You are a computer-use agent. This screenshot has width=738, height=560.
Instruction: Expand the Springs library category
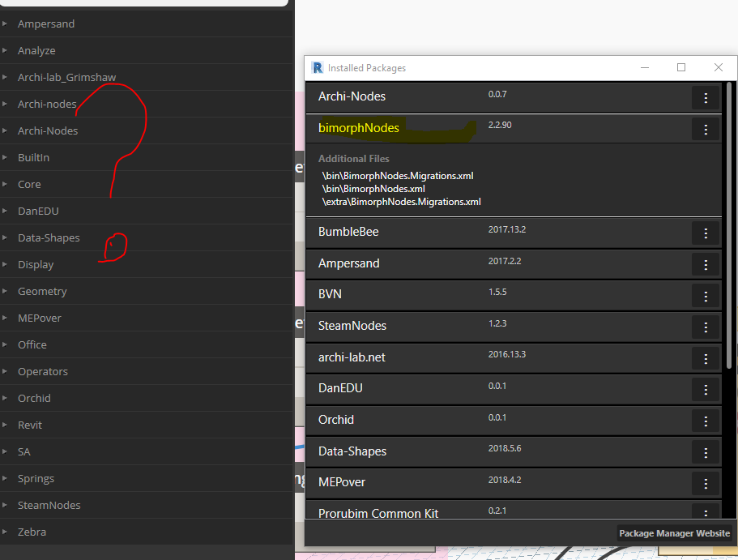(4, 478)
